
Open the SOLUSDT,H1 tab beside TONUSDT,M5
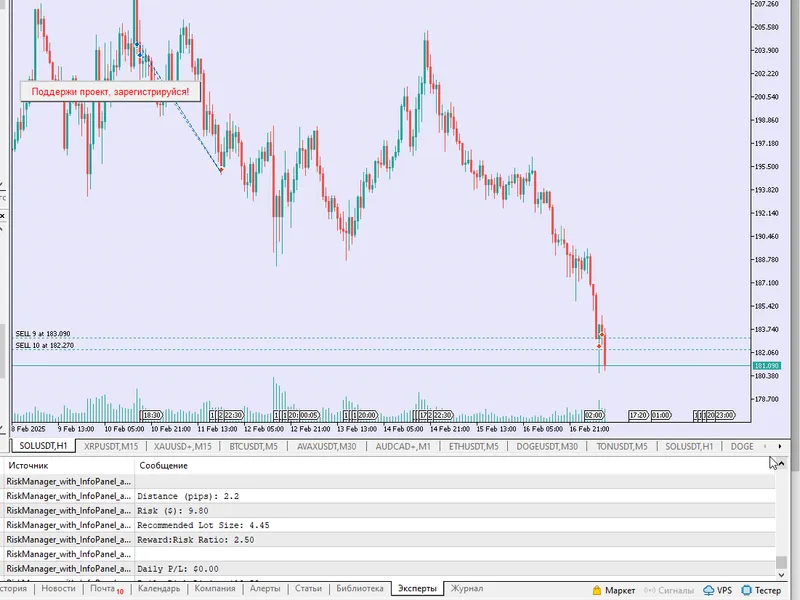tap(689, 446)
